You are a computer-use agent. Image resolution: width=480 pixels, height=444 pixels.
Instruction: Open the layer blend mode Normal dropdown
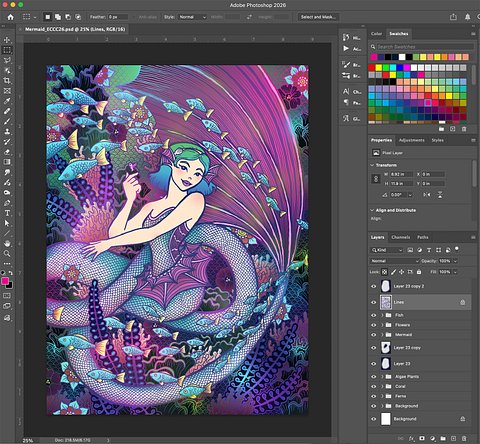(x=394, y=261)
